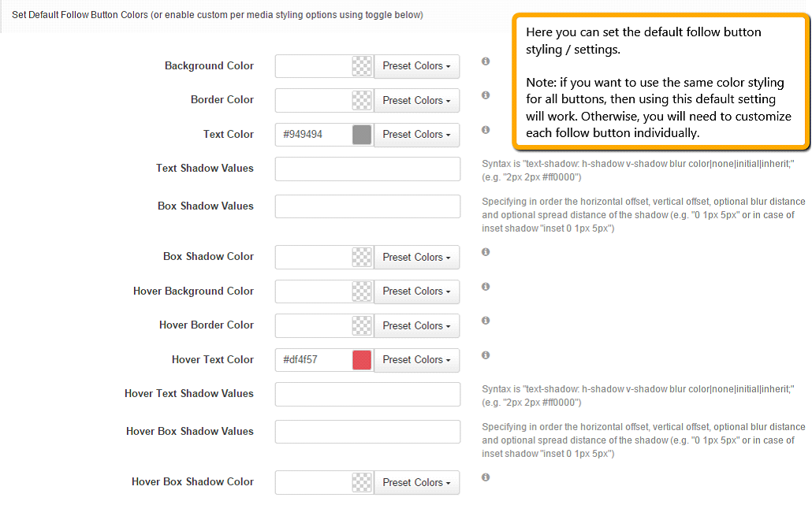Click info icon next to Background Color
The height and width of the screenshot is (505, 812).
(486, 61)
